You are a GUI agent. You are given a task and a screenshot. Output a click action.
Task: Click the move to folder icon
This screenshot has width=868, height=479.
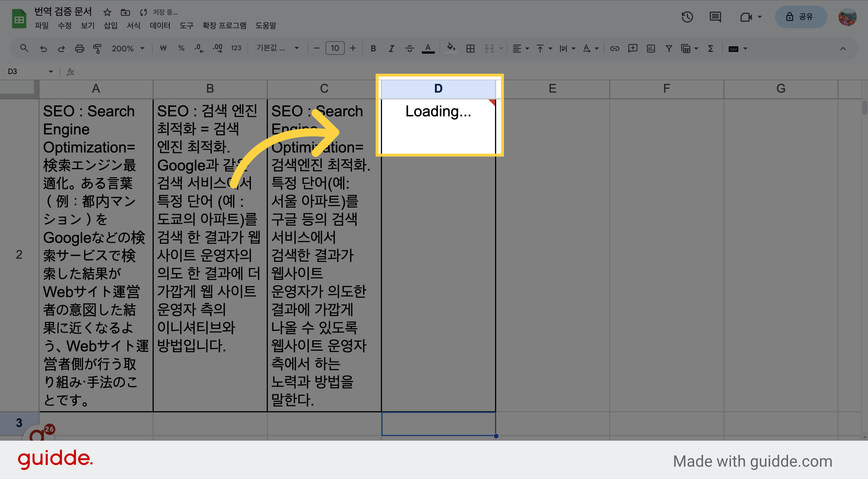[125, 12]
